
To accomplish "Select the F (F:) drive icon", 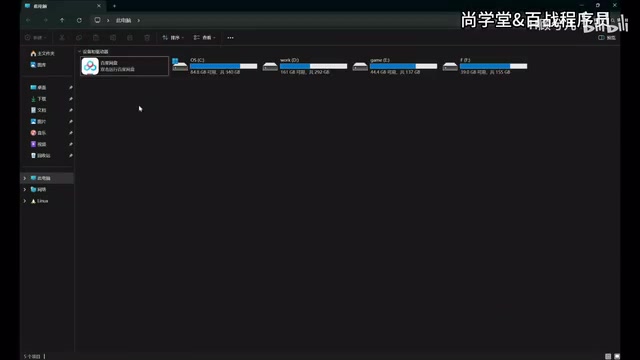I will pyautogui.click(x=450, y=66).
